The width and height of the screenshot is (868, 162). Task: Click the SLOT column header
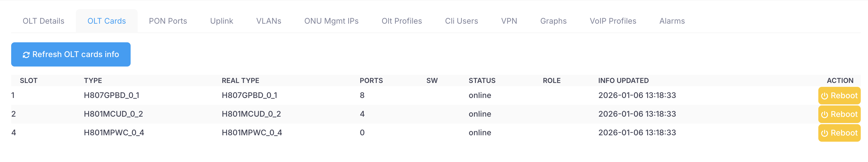point(29,81)
